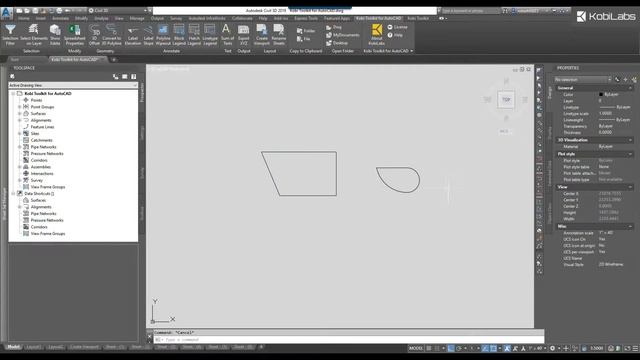Viewport: 640px width, 360px height.
Task: Collapse the General properties section
Action: click(x=630, y=88)
